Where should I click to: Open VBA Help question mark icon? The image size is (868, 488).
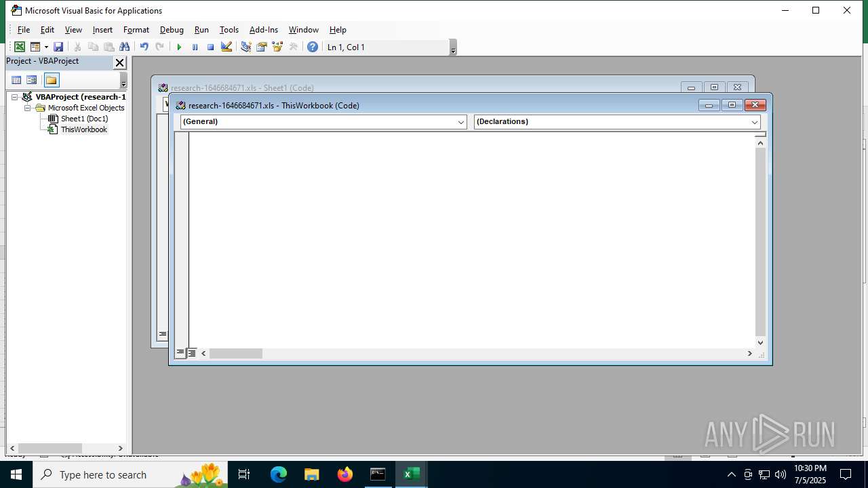312,47
